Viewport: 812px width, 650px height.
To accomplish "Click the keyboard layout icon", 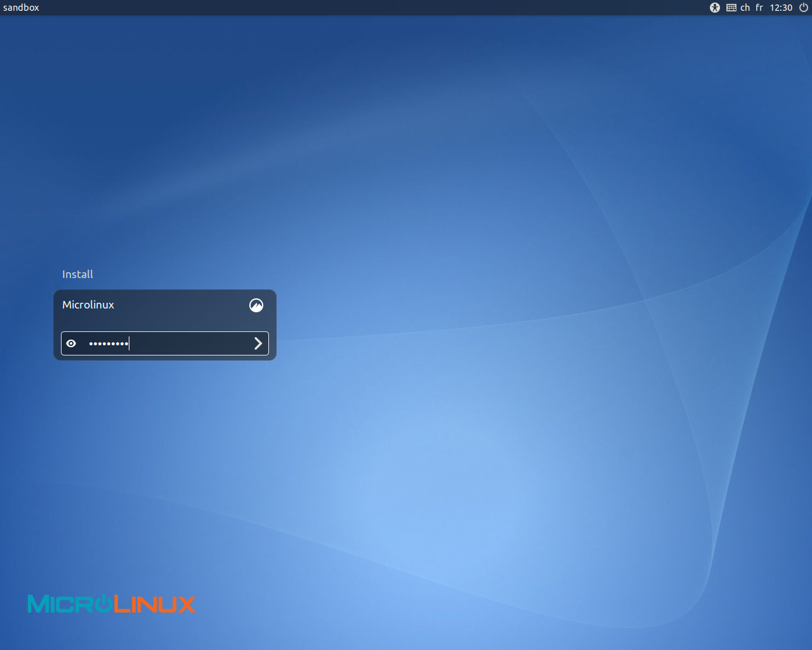I will pos(731,8).
